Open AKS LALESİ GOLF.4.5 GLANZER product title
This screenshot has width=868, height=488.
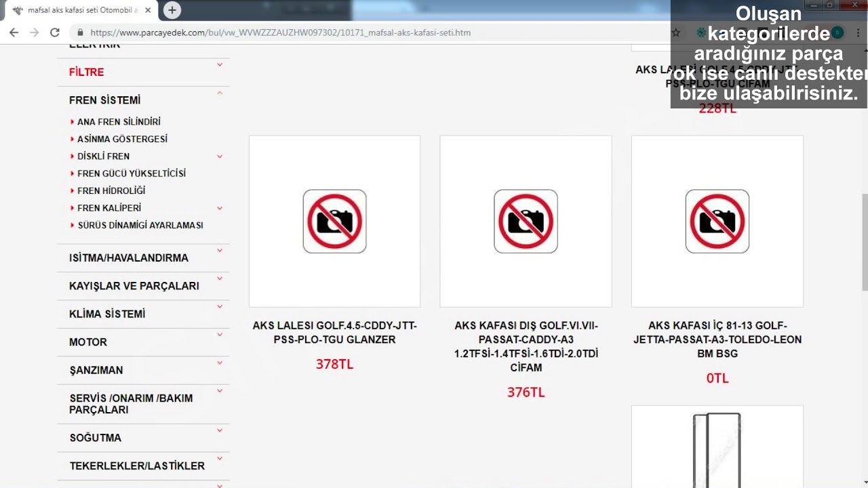coord(334,333)
